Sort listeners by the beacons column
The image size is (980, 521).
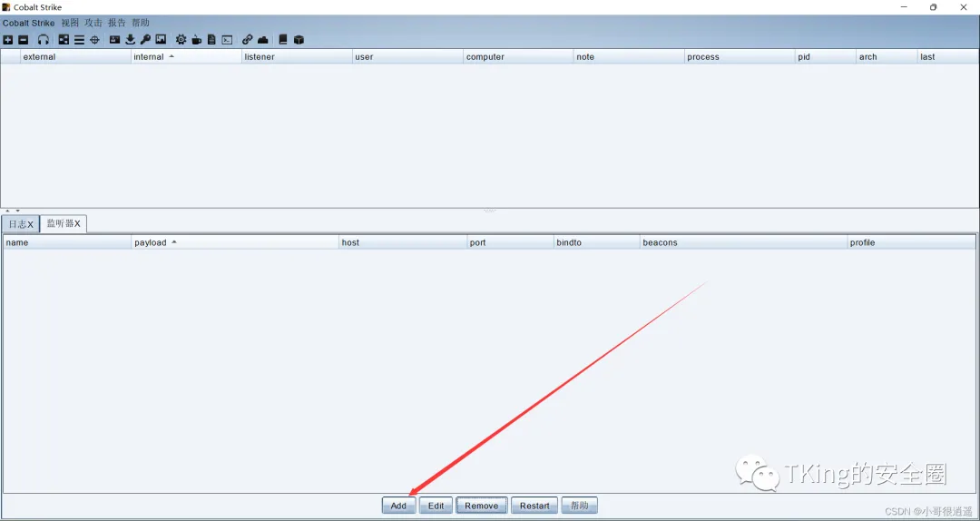743,242
